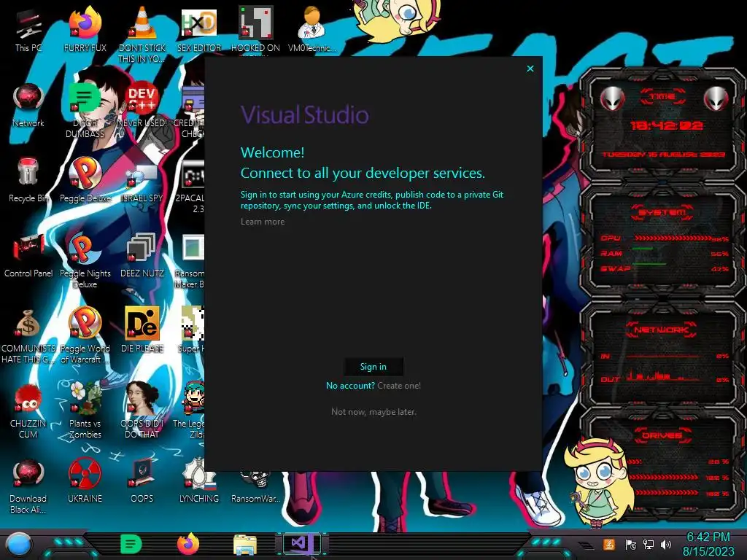Click the taskbar clock showing 6:42 PM
This screenshot has width=747, height=560.
(708, 544)
